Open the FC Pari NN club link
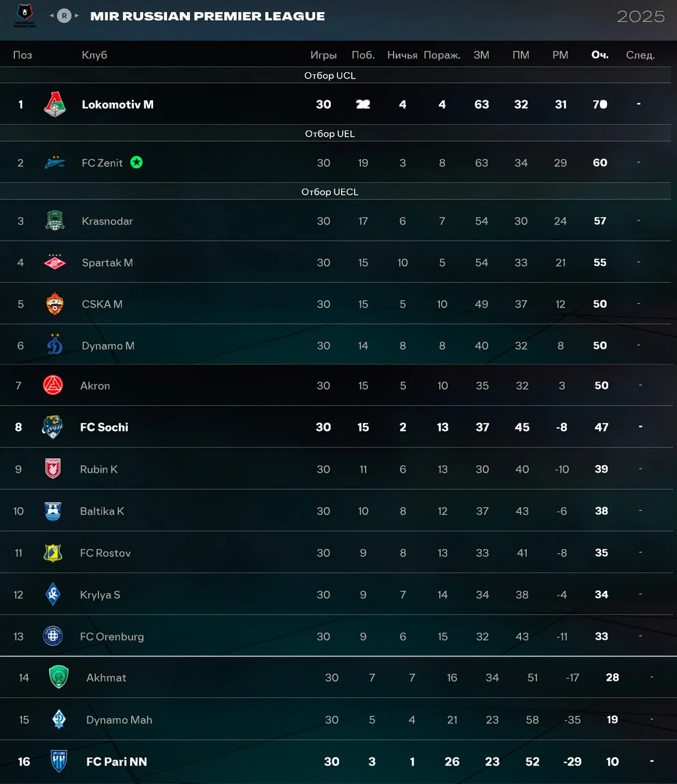The width and height of the screenshot is (677, 784). (x=117, y=762)
